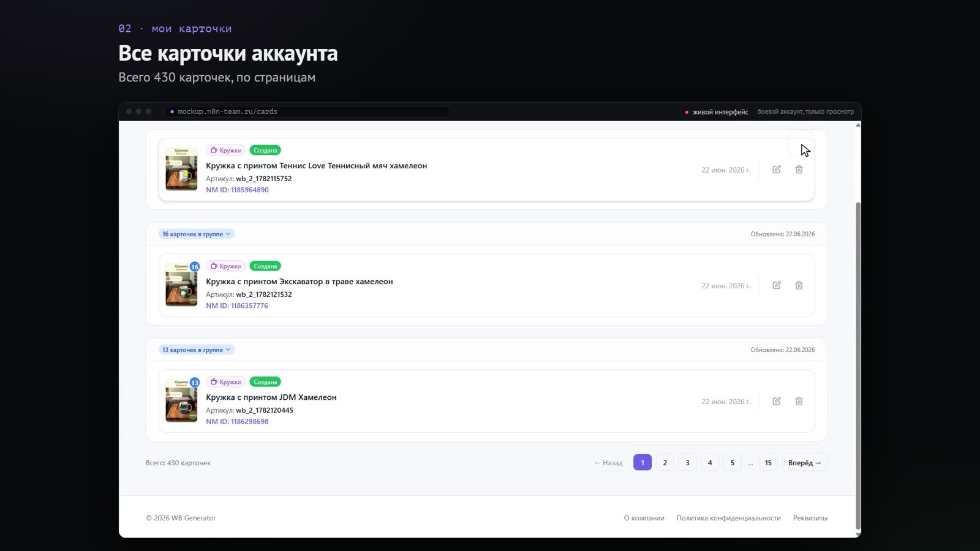Open NM ID: 1186357776 link
The height and width of the screenshot is (551, 980).
[237, 305]
